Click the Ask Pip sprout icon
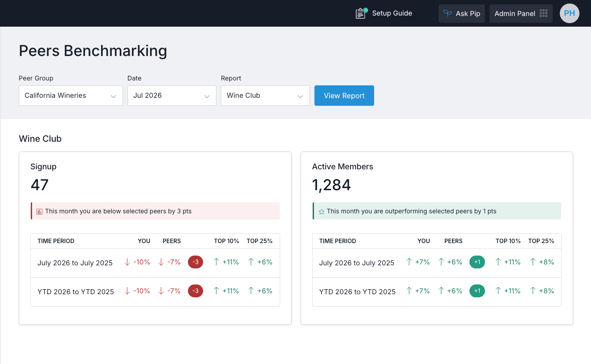This screenshot has width=591, height=364. [447, 13]
